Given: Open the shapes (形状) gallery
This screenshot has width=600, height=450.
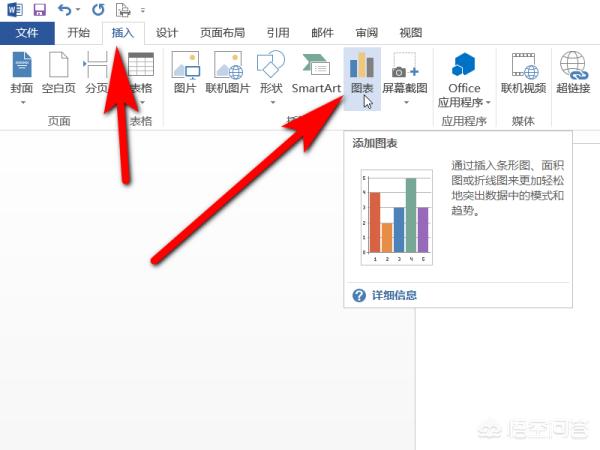Looking at the screenshot, I should tap(271, 73).
